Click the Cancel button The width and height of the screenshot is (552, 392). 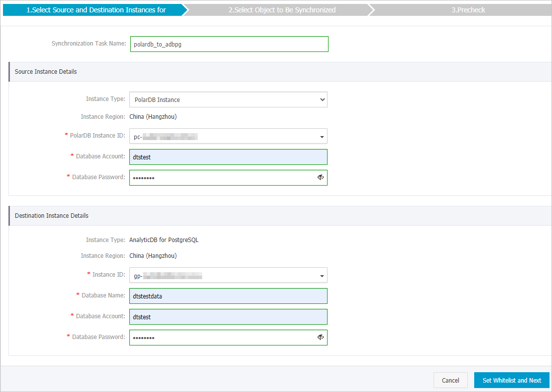tap(450, 380)
